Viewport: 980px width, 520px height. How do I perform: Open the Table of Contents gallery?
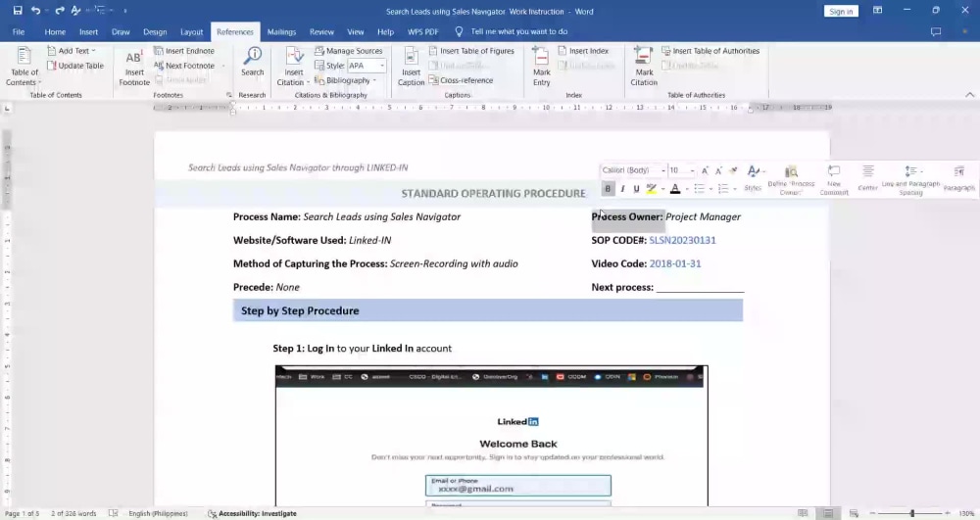pyautogui.click(x=24, y=67)
